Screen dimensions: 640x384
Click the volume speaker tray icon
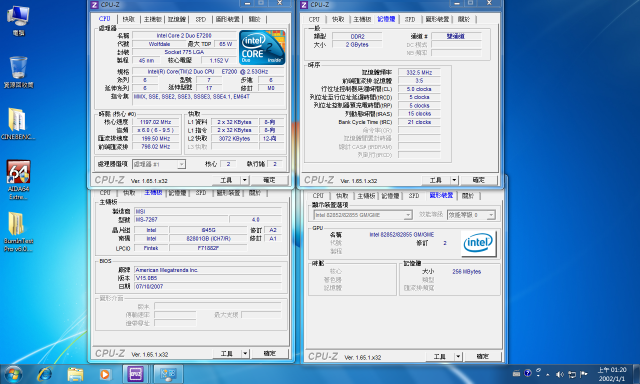(x=560, y=374)
